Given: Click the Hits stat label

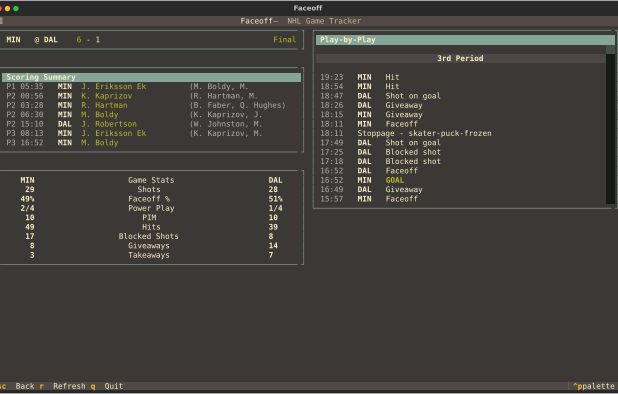Looking at the screenshot, I should pos(151,227).
